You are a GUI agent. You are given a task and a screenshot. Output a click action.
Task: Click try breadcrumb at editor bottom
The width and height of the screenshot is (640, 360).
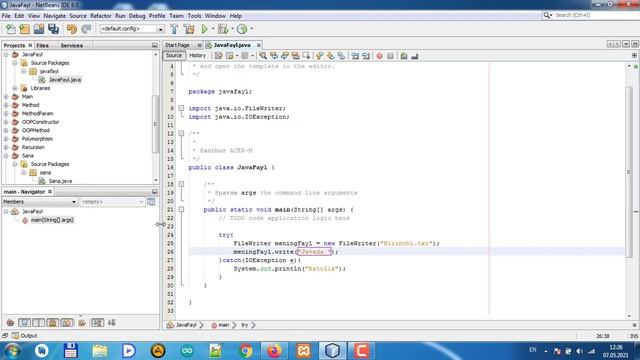244,325
